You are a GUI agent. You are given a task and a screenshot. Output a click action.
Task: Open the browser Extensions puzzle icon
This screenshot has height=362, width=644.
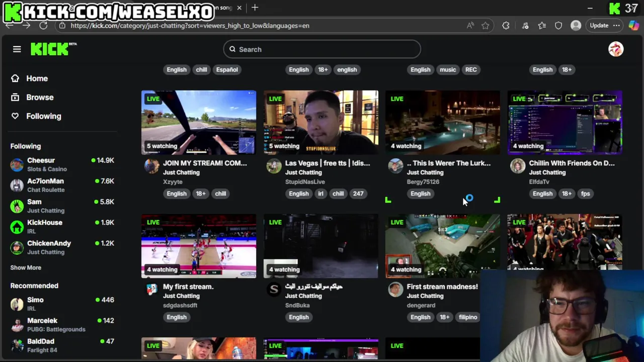pos(506,25)
